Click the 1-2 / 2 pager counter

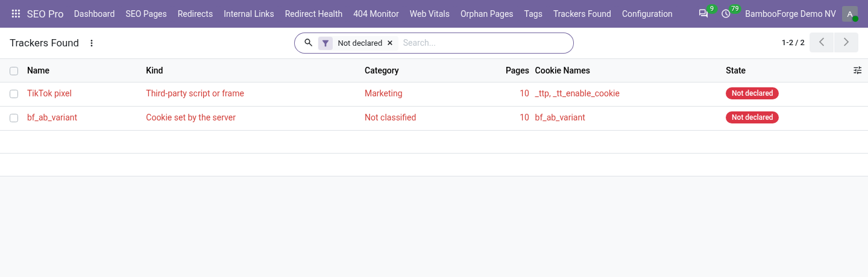tap(793, 43)
